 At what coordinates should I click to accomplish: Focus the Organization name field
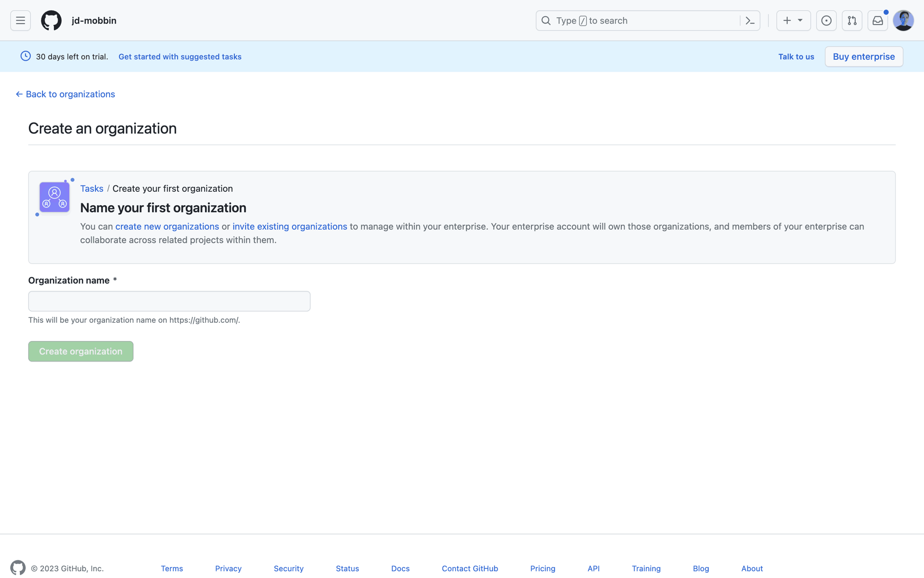tap(169, 301)
